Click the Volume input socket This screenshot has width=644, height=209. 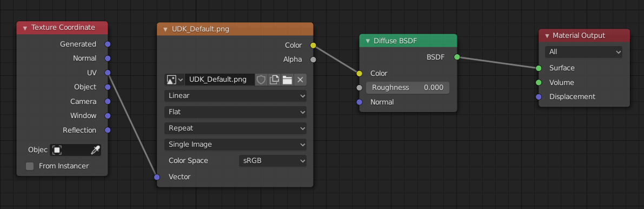[x=539, y=82]
